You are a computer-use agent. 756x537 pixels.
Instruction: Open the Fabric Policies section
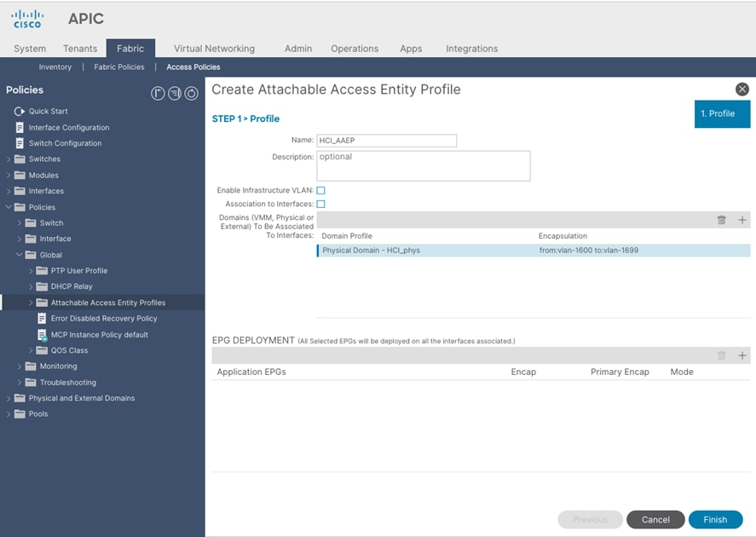[118, 66]
